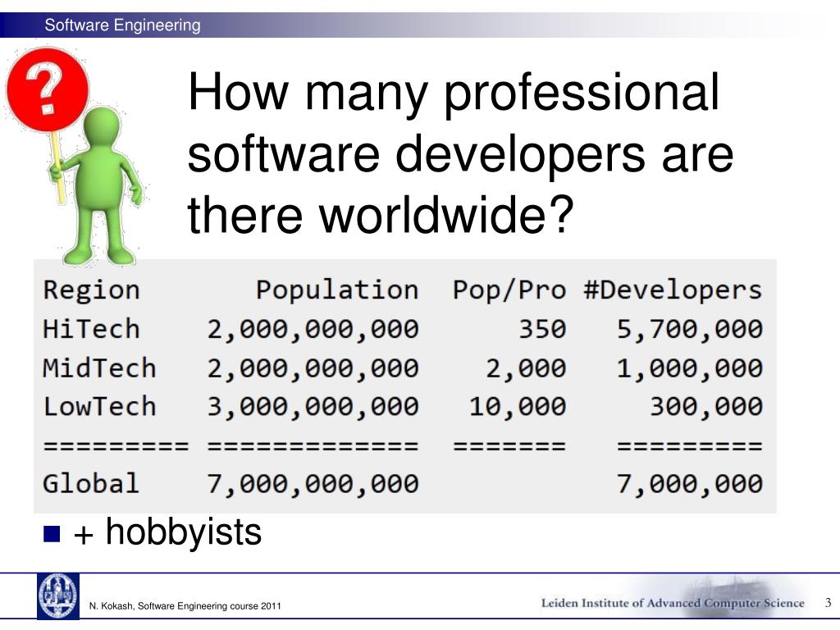Click the Pop/Pro value 2,000
Screen dimensions: 840x630
click(x=526, y=368)
